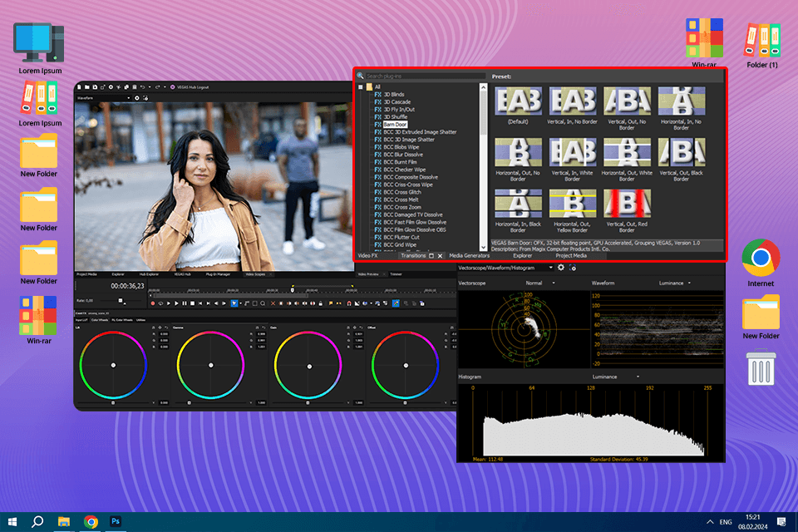Select the Normal Edit tool arrow icon
Screen dimensions: 798x532
tap(234, 303)
